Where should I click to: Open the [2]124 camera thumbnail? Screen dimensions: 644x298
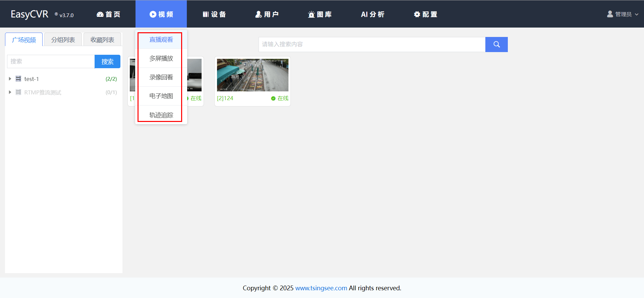click(253, 75)
